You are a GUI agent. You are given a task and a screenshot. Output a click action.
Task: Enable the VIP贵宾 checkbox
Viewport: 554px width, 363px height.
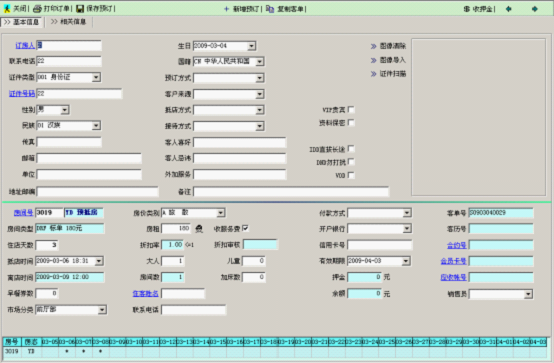351,110
